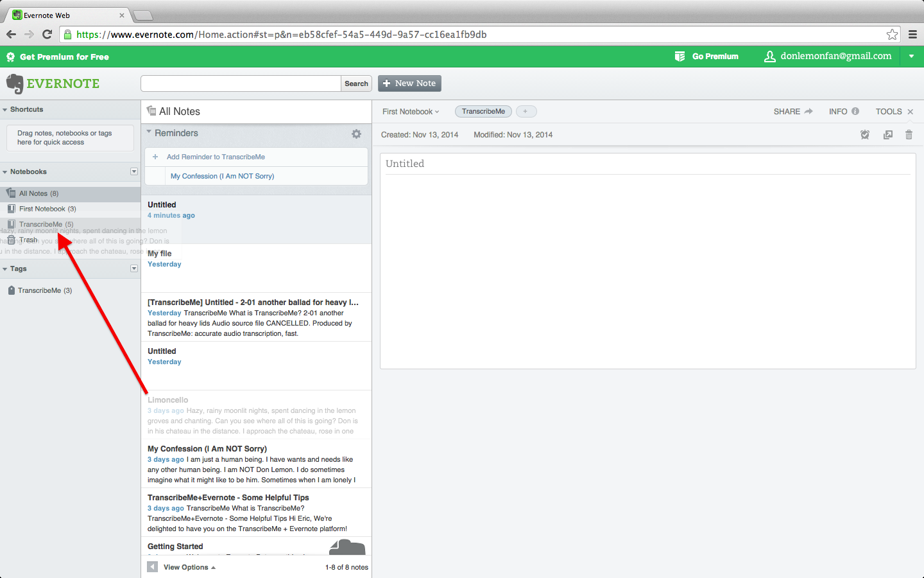Focus the note search field
The height and width of the screenshot is (578, 924).
click(241, 83)
